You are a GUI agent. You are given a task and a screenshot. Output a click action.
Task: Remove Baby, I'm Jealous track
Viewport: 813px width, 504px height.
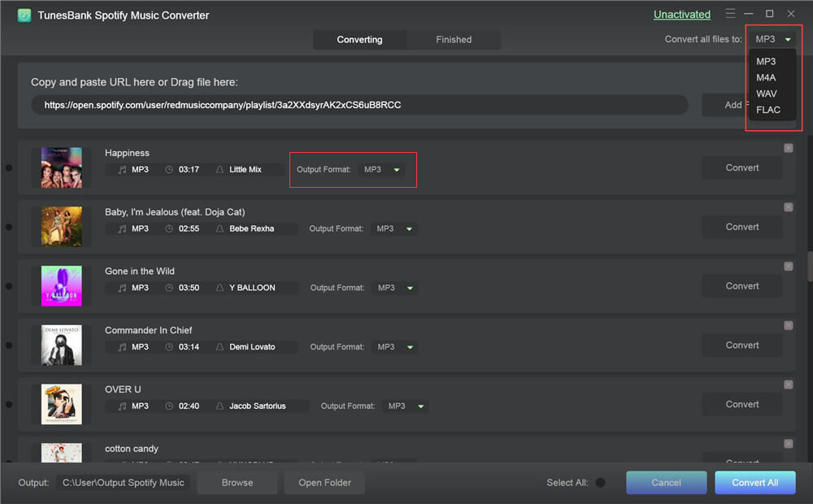[788, 207]
